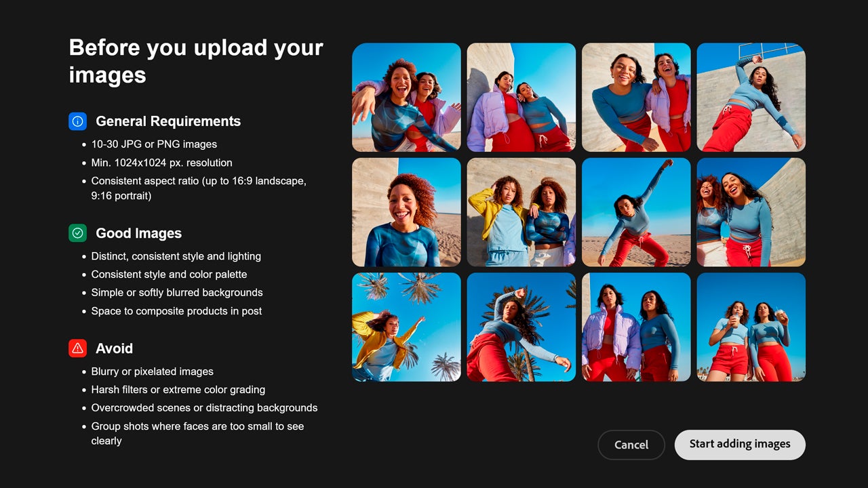Click the Before you upload your images title

click(x=196, y=61)
